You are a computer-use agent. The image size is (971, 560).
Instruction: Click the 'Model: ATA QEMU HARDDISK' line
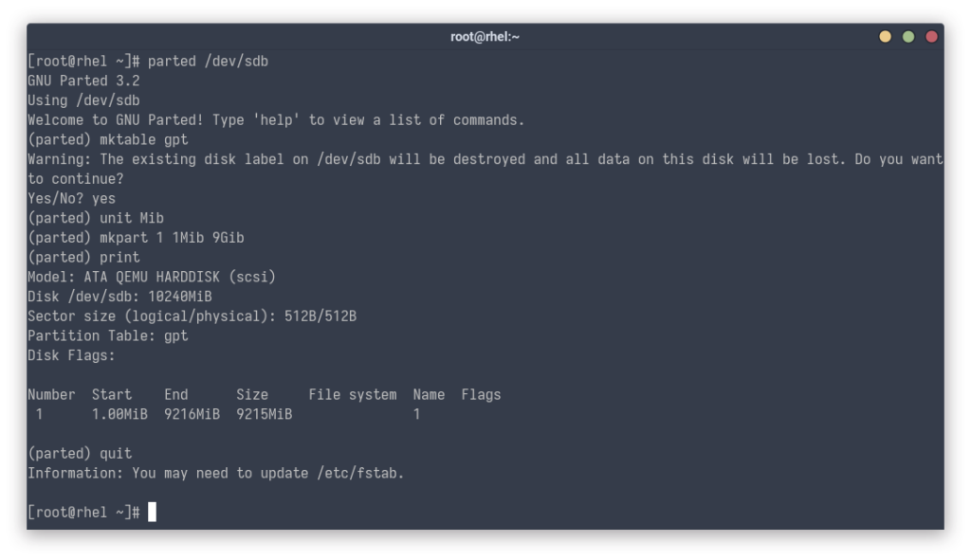tap(152, 277)
